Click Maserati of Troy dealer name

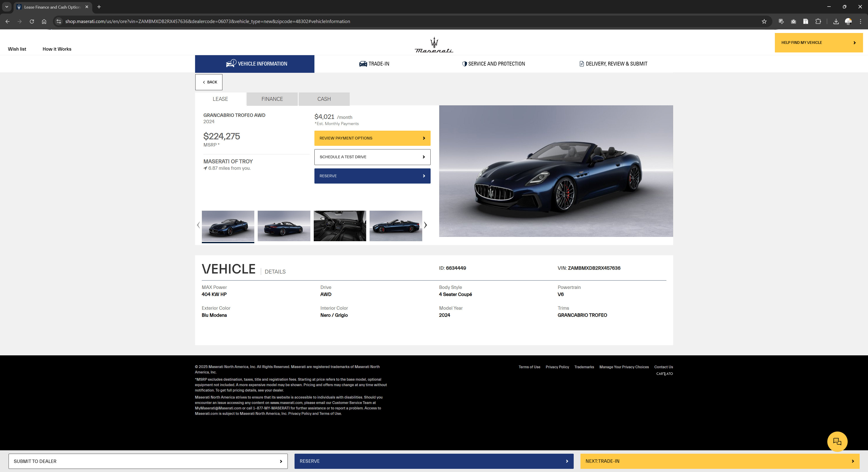point(228,161)
